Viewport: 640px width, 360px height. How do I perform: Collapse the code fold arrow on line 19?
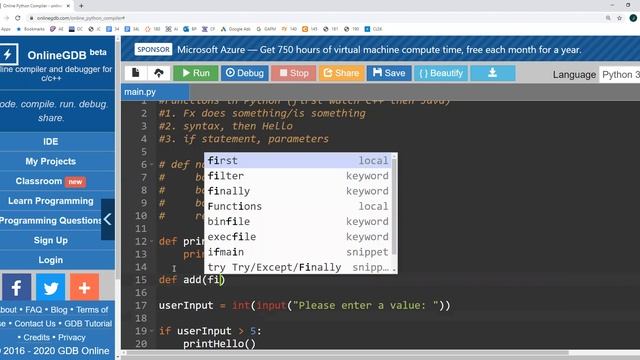(x=152, y=331)
